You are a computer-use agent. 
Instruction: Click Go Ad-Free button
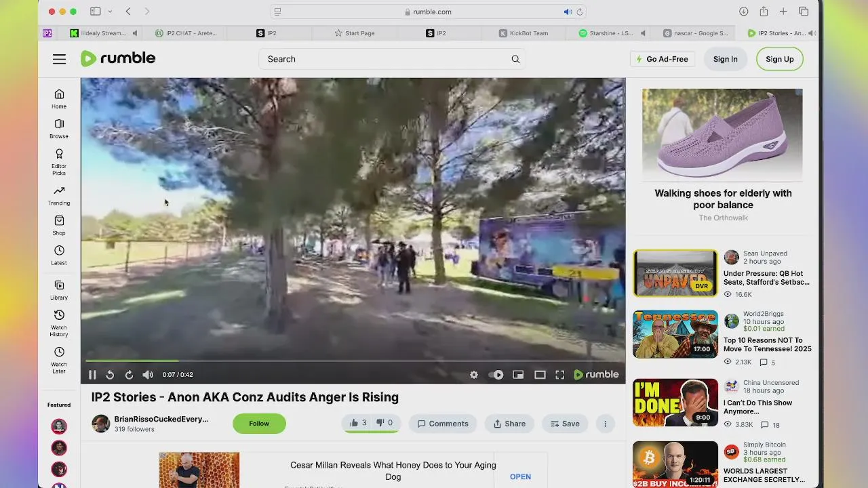click(x=661, y=59)
